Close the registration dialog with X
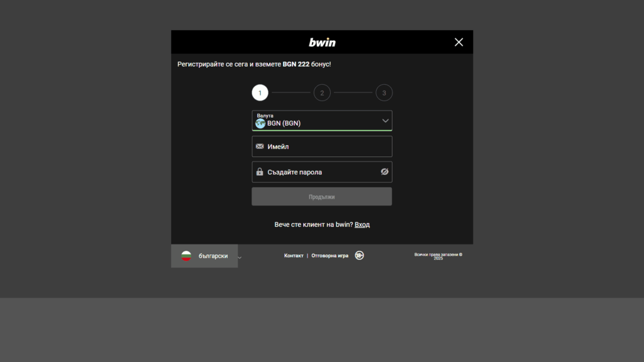 (458, 42)
